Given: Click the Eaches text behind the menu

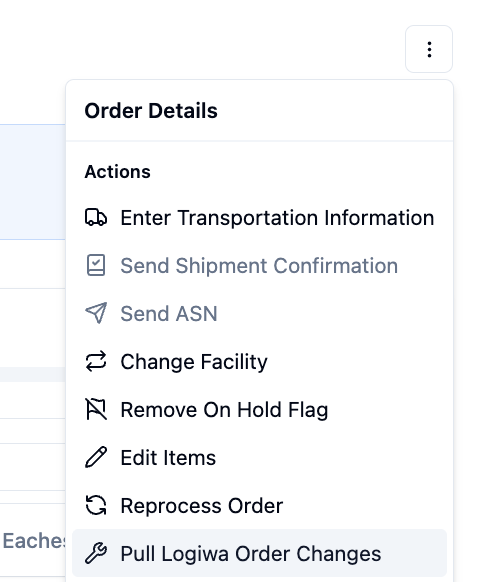Looking at the screenshot, I should (x=34, y=540).
